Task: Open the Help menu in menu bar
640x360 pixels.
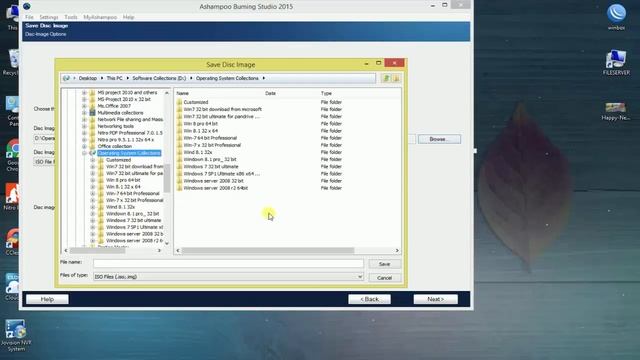Action: tap(129, 17)
